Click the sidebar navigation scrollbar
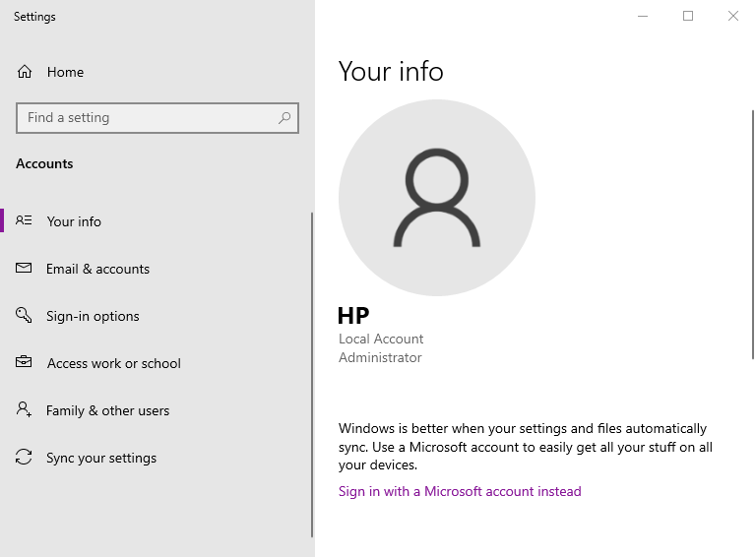This screenshot has height=557, width=756. coord(312,374)
